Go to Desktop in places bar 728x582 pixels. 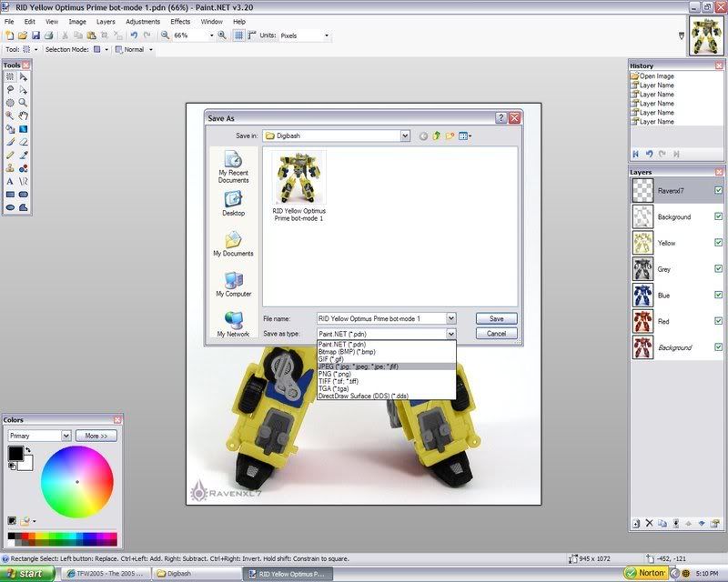(x=233, y=204)
